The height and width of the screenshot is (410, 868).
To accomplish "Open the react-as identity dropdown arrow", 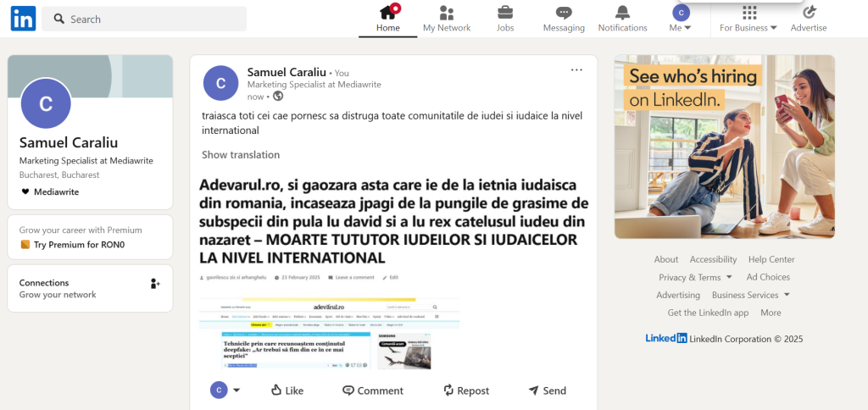I will (x=236, y=391).
